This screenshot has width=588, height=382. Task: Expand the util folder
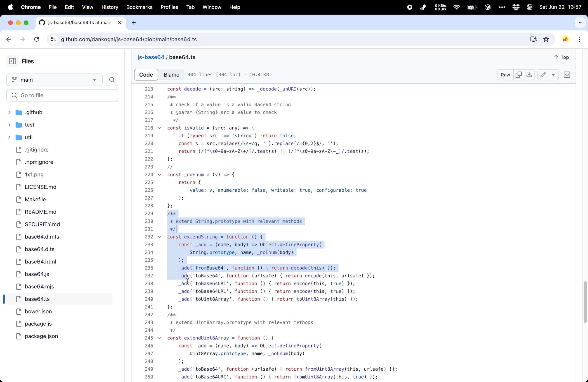coord(9,137)
